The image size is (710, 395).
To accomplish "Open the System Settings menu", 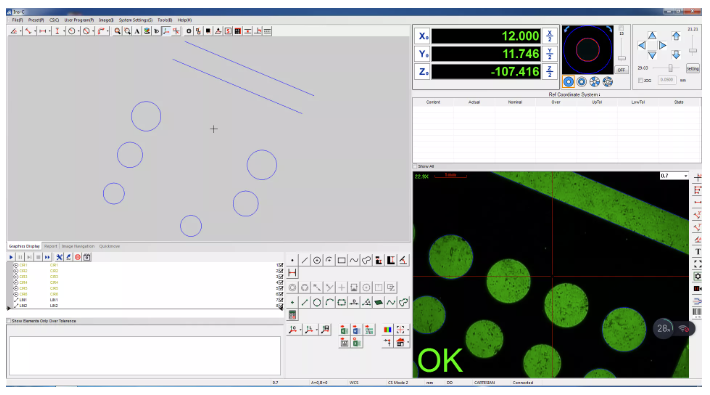I will 136,20.
